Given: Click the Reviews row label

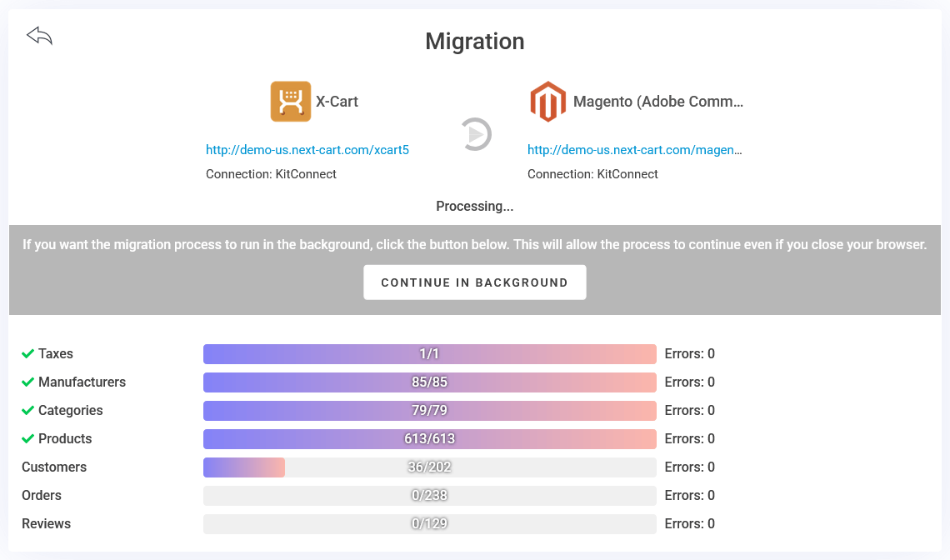Looking at the screenshot, I should click(x=46, y=523).
